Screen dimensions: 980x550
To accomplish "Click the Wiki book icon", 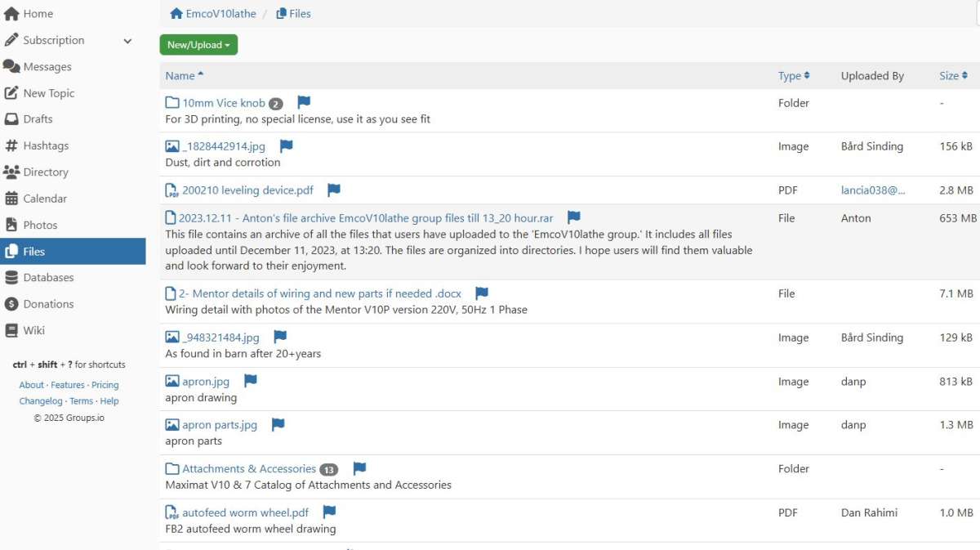I will pyautogui.click(x=11, y=330).
